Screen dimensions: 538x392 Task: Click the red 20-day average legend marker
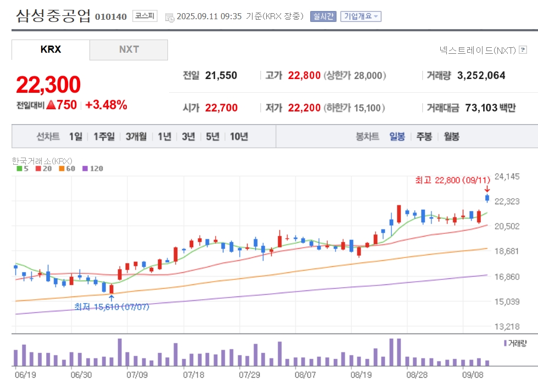point(38,169)
